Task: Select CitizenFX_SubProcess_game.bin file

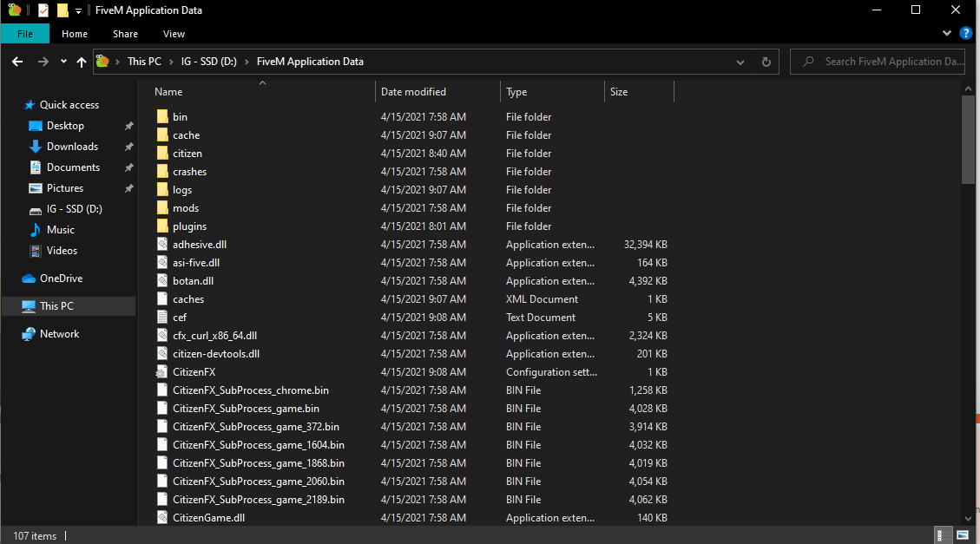Action: (x=246, y=409)
